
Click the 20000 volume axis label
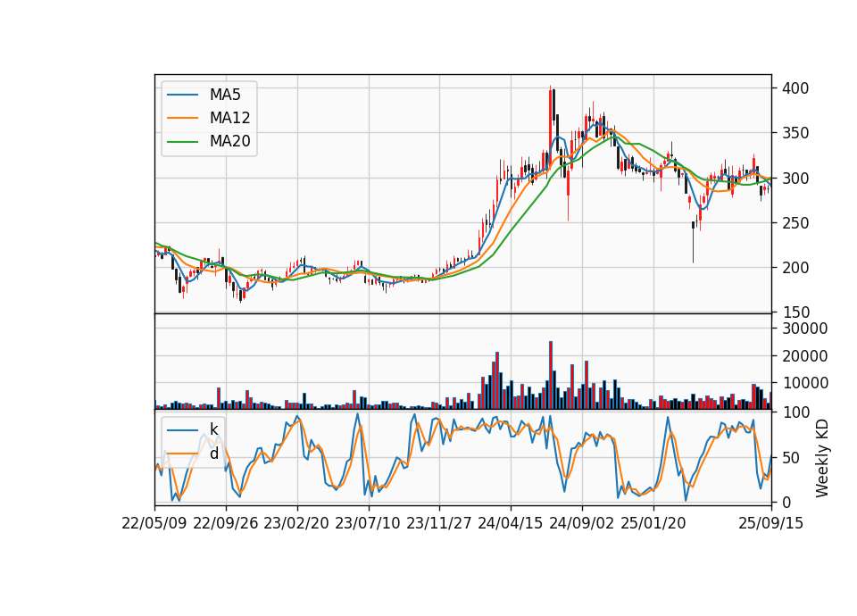pos(805,356)
